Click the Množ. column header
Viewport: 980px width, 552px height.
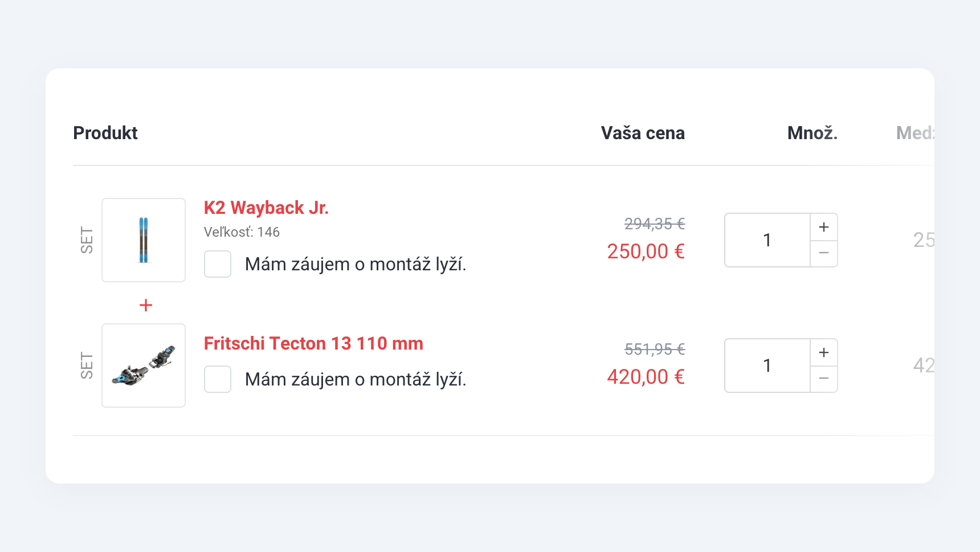pos(812,133)
